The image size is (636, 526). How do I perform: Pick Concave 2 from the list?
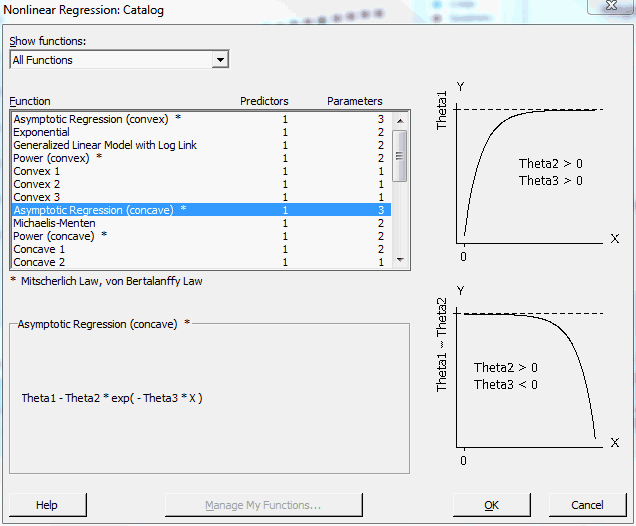point(40,262)
